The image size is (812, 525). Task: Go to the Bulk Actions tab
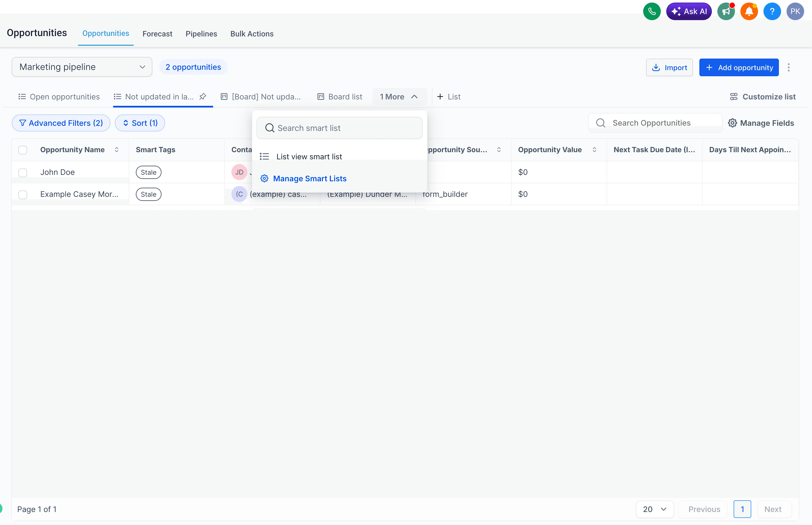pyautogui.click(x=252, y=34)
